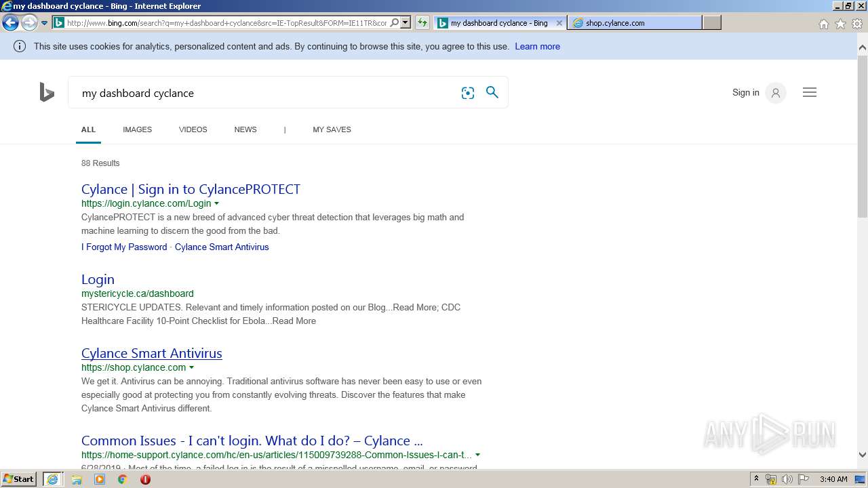The image size is (868, 488).
Task: Click the IE Home icon
Action: pos(823,24)
